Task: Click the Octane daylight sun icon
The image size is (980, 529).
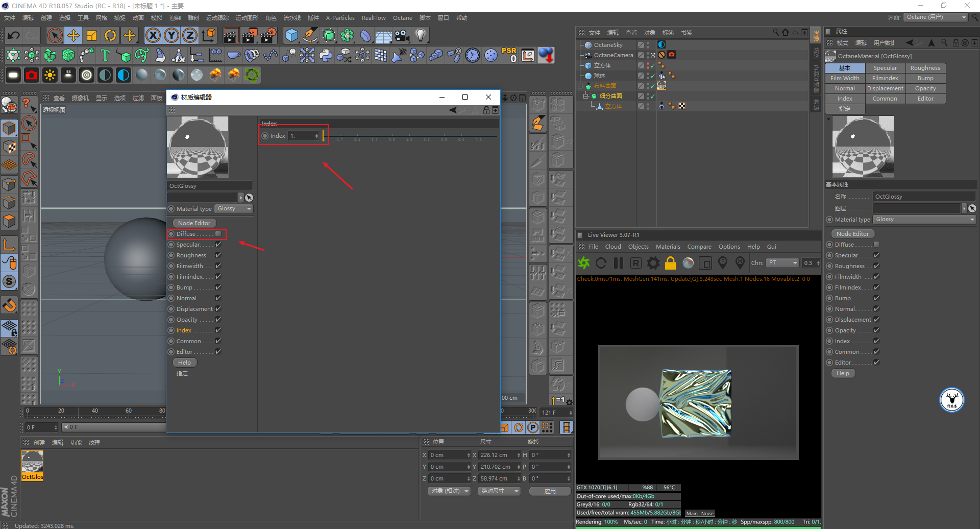Action: 50,75
